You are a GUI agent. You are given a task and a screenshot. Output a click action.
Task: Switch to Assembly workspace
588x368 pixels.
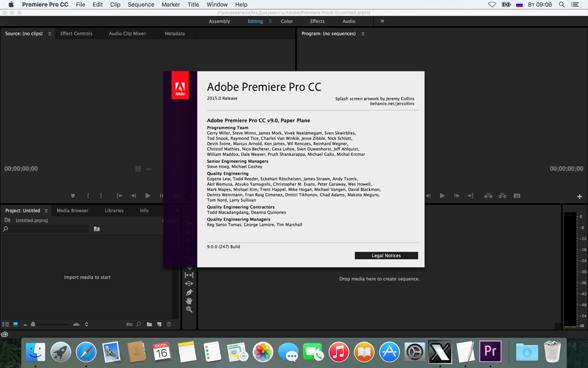coord(219,21)
